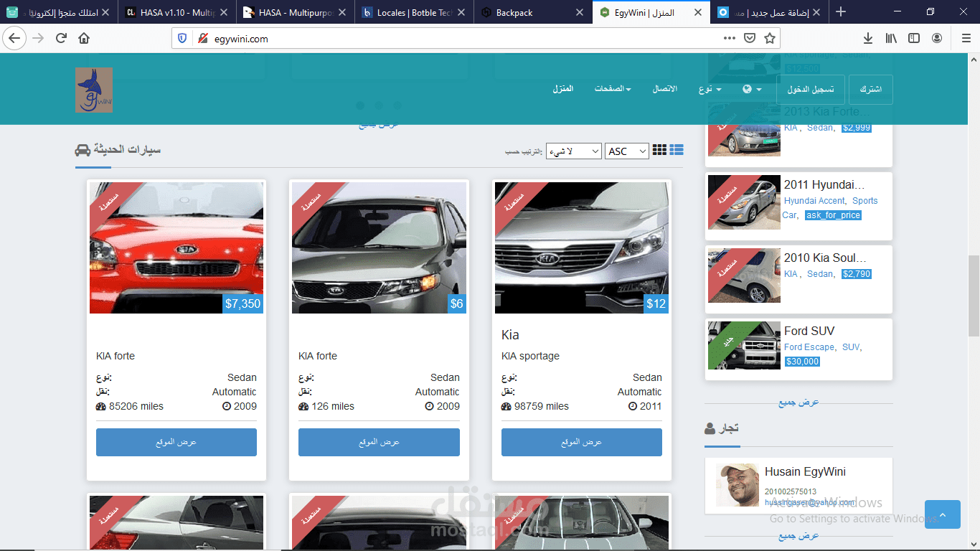The width and height of the screenshot is (980, 551).
Task: Click the المنزل navbar link
Action: click(562, 89)
